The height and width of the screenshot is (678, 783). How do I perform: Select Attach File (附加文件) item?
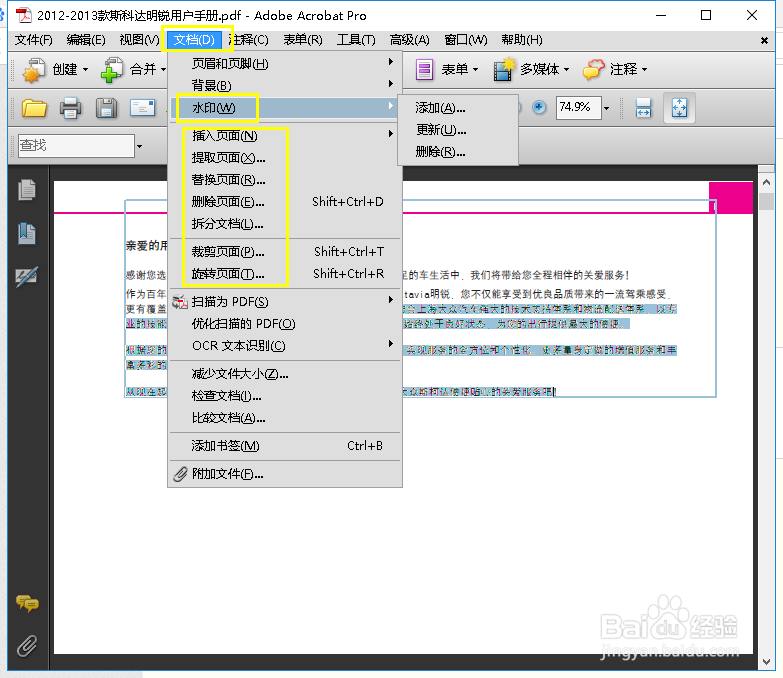click(285, 474)
